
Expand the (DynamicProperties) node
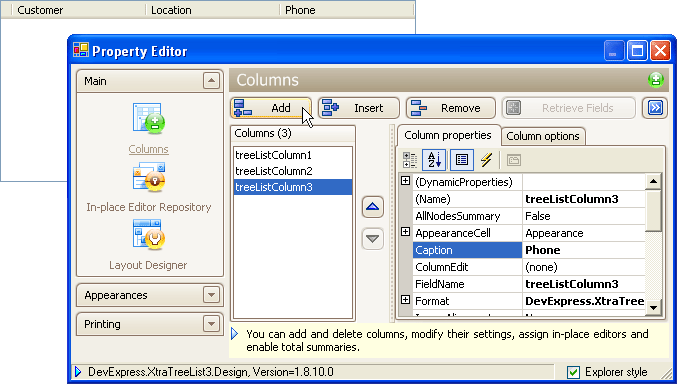(405, 181)
